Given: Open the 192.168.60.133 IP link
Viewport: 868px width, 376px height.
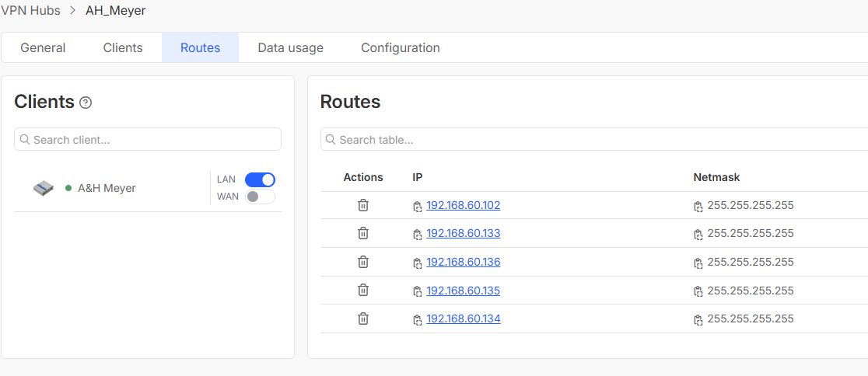Looking at the screenshot, I should 464,233.
